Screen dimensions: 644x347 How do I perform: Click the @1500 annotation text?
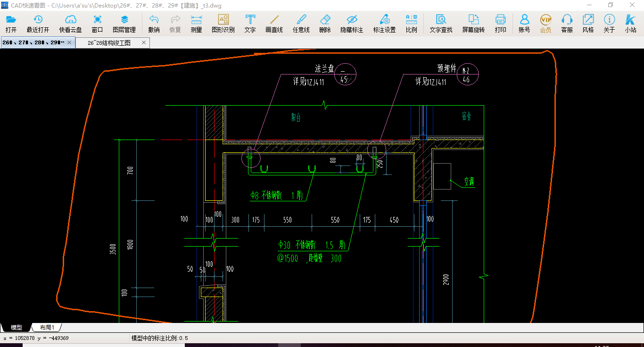pyautogui.click(x=288, y=258)
